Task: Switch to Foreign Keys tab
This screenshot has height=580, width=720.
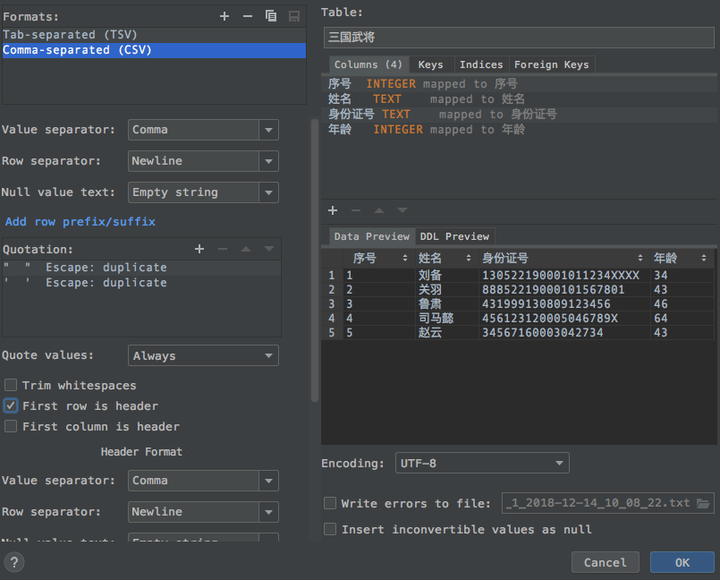Action: (x=551, y=64)
